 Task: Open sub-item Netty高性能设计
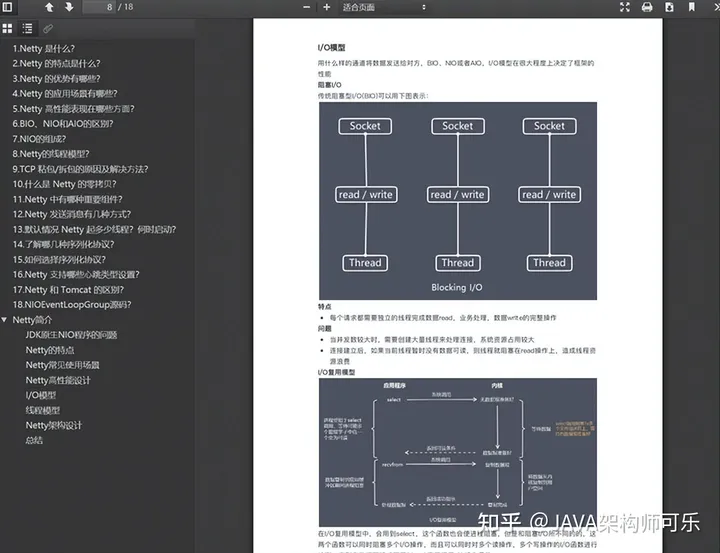click(x=58, y=380)
